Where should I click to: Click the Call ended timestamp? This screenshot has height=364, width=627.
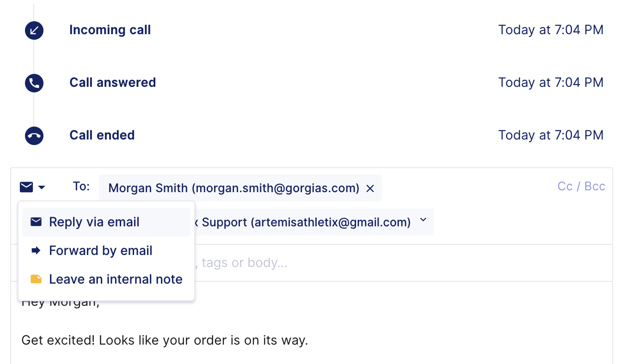click(x=551, y=135)
